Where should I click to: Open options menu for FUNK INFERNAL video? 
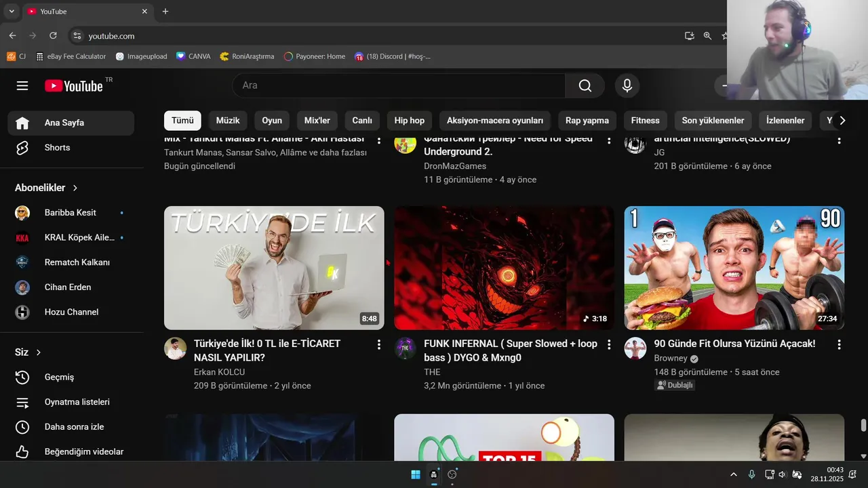[609, 344]
